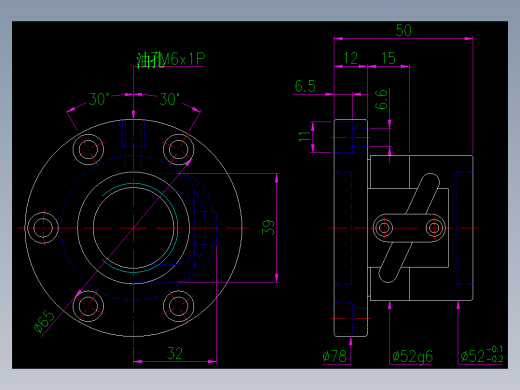Select the 32 bottom dimension text
Image resolution: width=520 pixels, height=390 pixels.
coord(175,353)
